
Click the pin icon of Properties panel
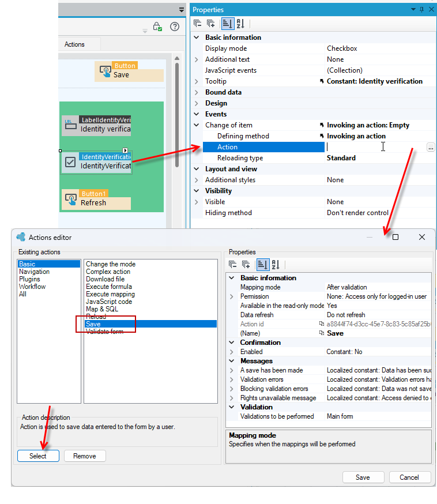(x=421, y=9)
